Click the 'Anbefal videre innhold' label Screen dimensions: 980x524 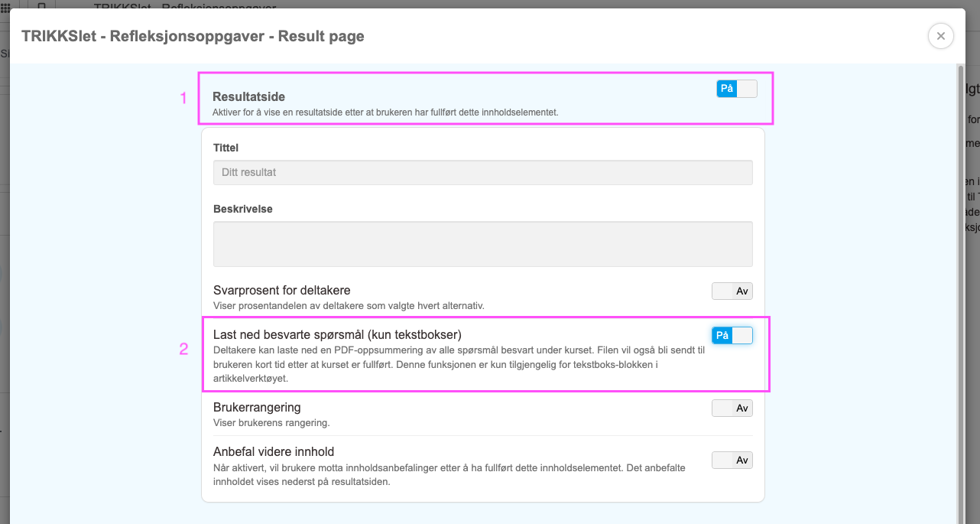tap(274, 451)
